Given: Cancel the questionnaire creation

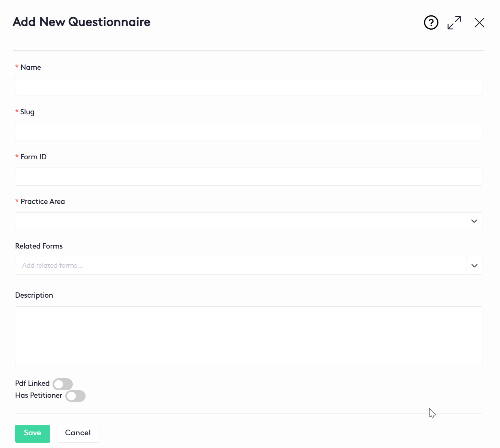Looking at the screenshot, I should click(x=78, y=433).
